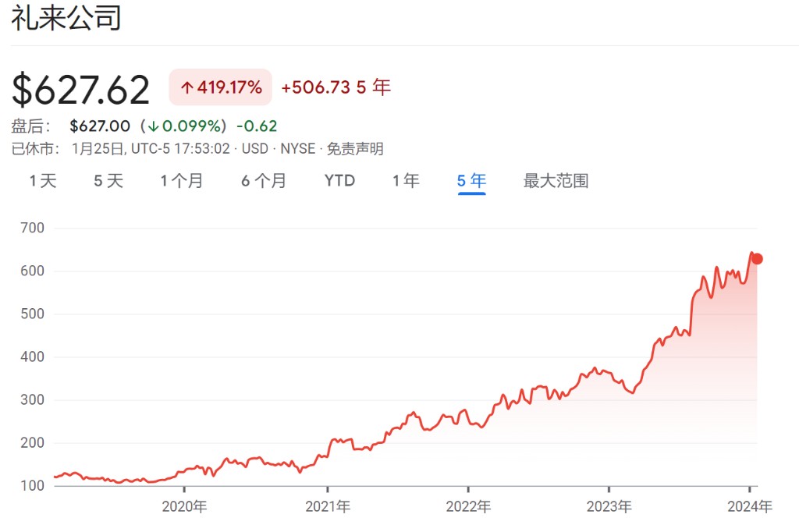Click the 600 y-axis label
799x532 pixels.
coord(32,271)
